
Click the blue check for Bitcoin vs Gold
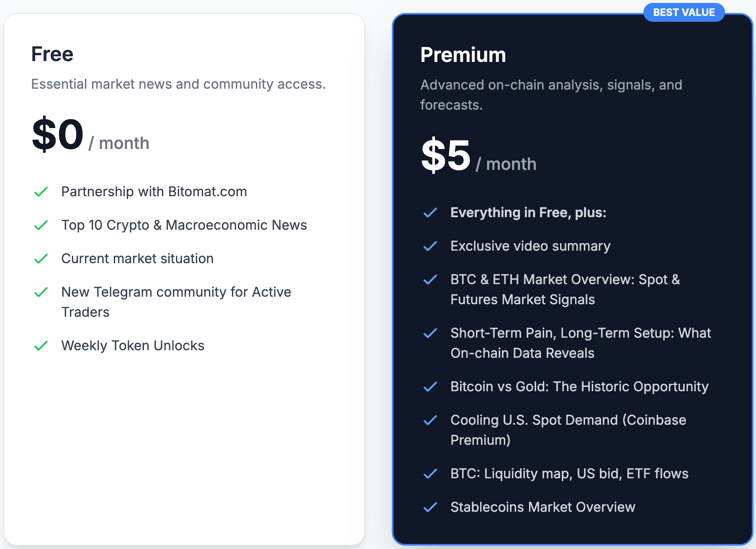tap(430, 387)
